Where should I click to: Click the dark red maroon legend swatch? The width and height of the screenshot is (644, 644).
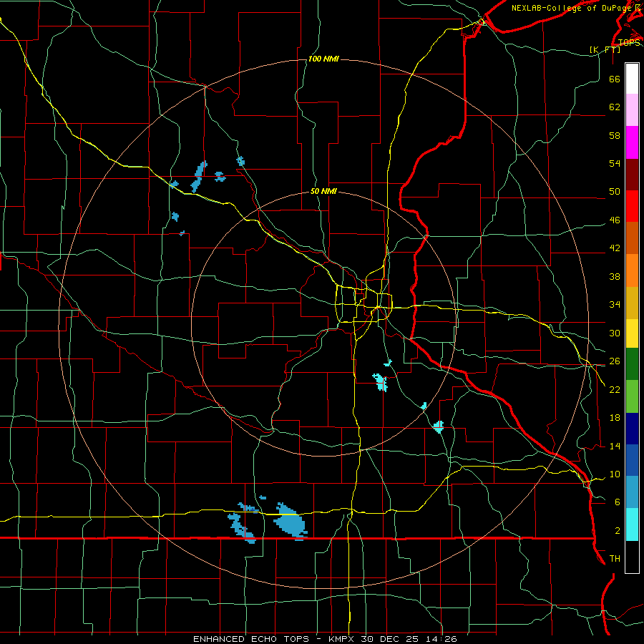[632, 174]
